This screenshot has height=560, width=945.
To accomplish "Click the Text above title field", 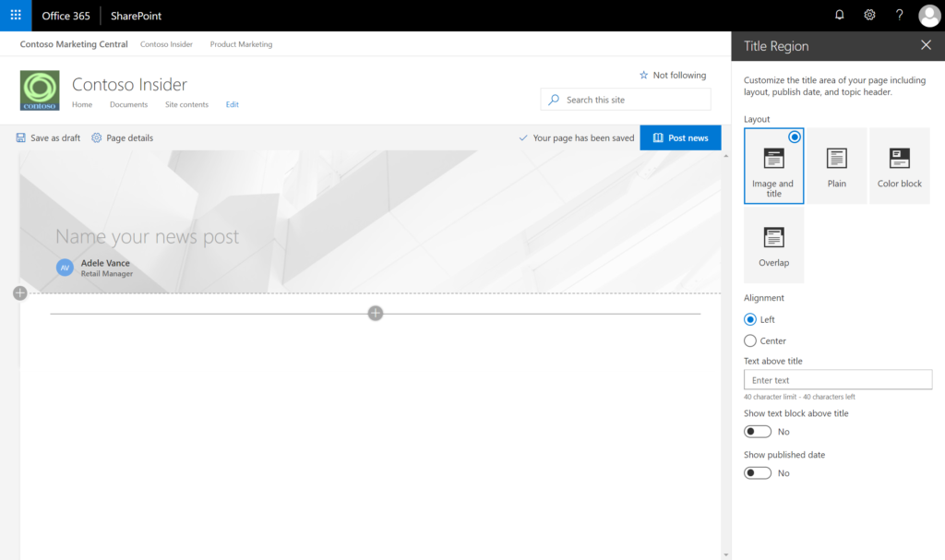I will (838, 380).
